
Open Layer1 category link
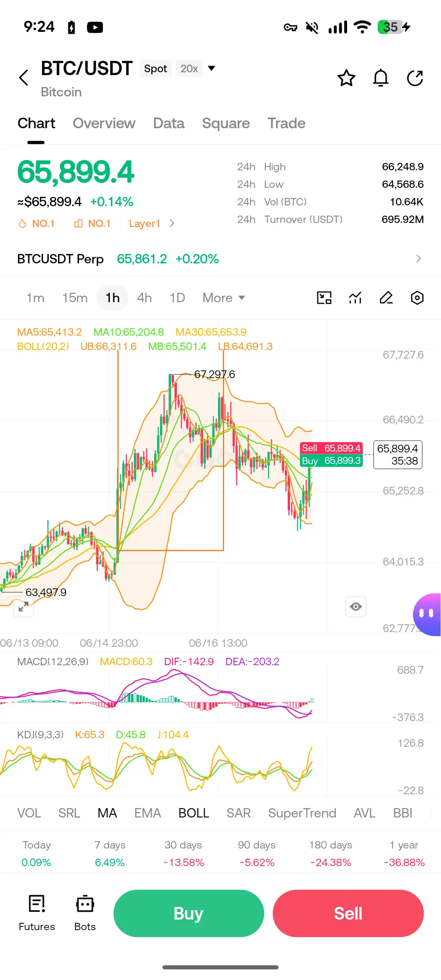[x=145, y=223]
